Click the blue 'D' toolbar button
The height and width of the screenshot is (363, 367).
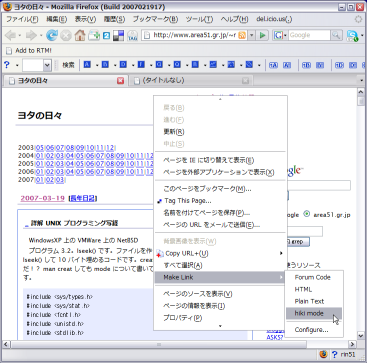123,65
